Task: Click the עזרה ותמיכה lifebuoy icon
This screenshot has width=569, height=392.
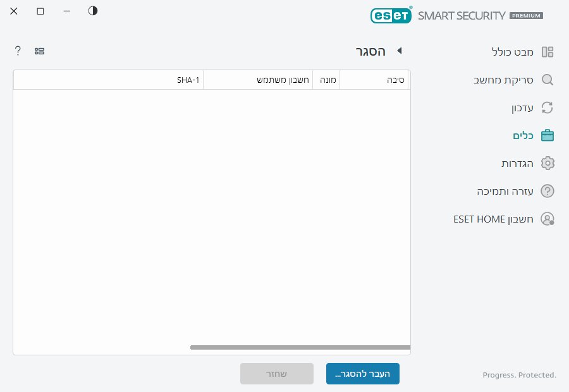Action: pyautogui.click(x=548, y=191)
